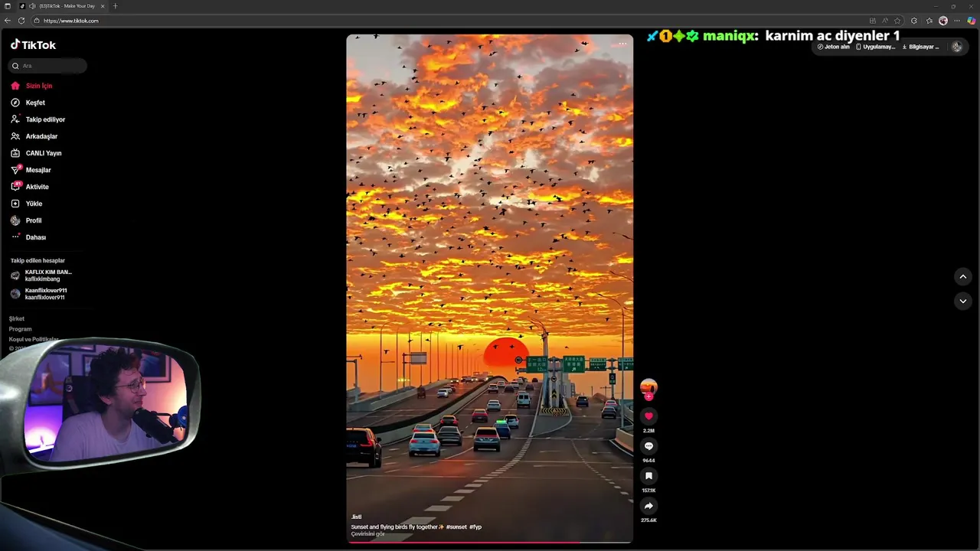Open tab actions menu icon
Viewport: 980px width, 551px height.
[8, 6]
